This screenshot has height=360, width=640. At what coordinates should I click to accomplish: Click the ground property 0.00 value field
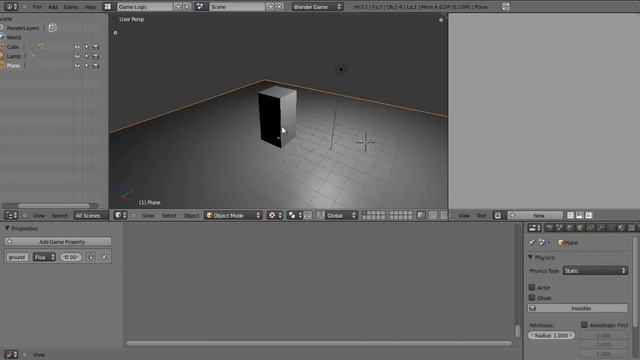(x=71, y=257)
